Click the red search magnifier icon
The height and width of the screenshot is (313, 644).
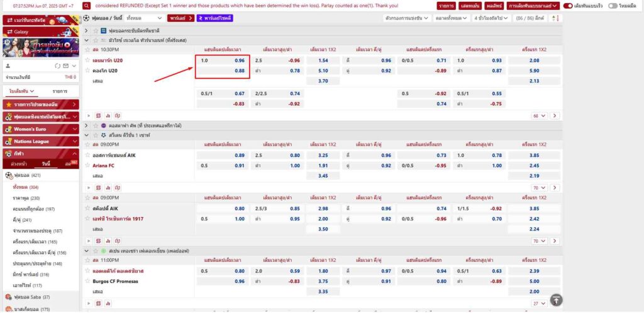tap(87, 6)
